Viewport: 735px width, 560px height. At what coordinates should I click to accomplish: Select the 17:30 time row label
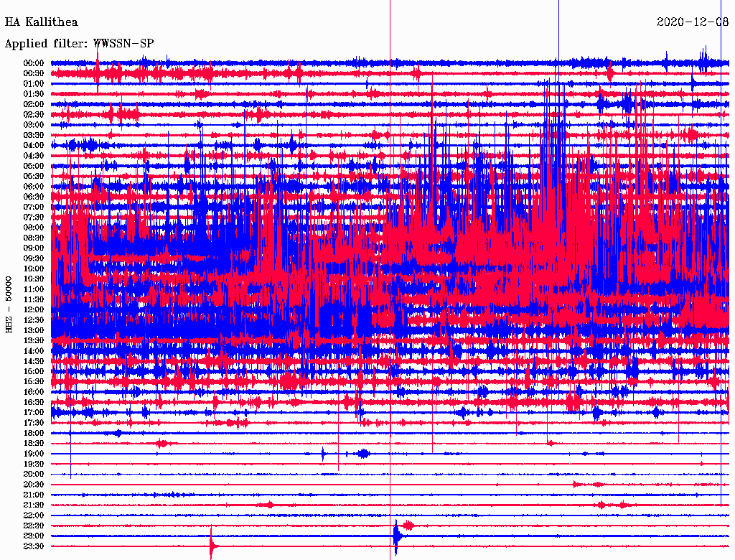34,423
